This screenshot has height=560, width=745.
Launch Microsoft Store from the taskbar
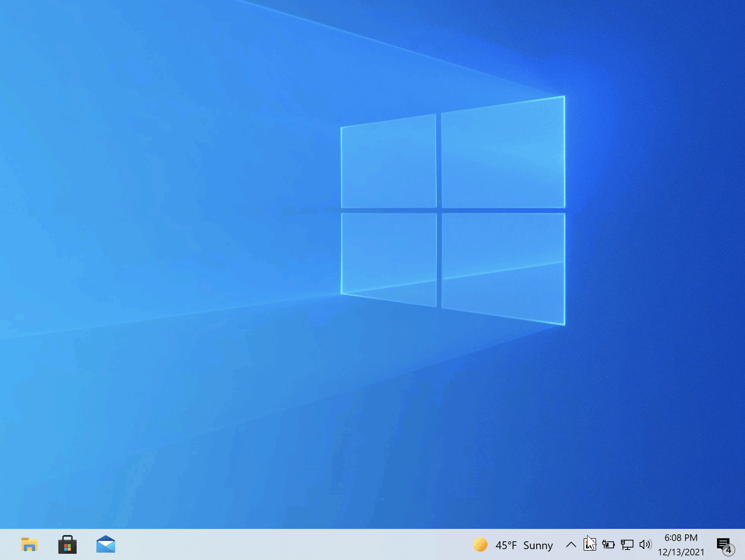pyautogui.click(x=67, y=544)
